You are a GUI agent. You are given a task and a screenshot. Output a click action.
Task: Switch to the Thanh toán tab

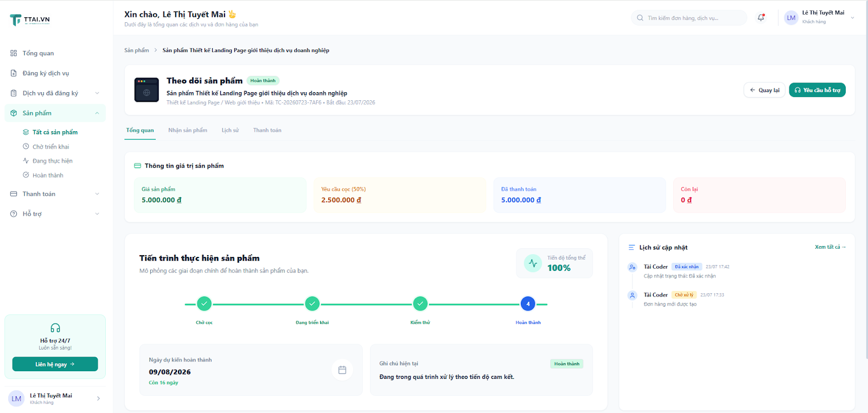[267, 130]
